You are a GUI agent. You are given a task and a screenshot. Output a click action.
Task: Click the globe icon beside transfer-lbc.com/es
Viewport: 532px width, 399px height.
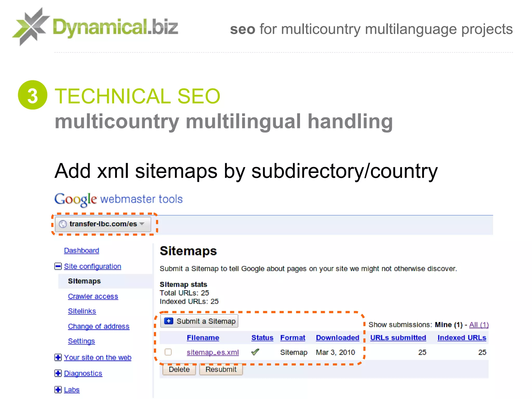[63, 224]
